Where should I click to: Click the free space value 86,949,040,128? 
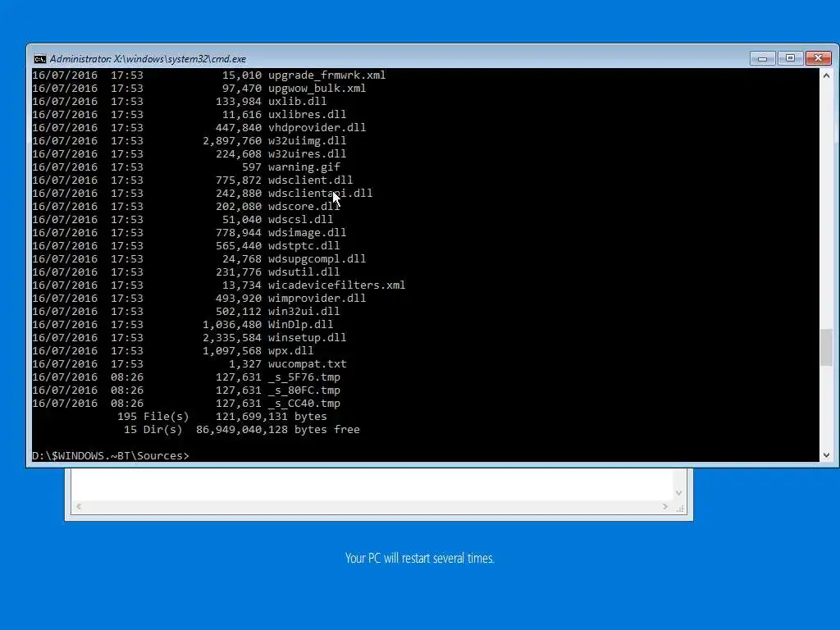[242, 430]
